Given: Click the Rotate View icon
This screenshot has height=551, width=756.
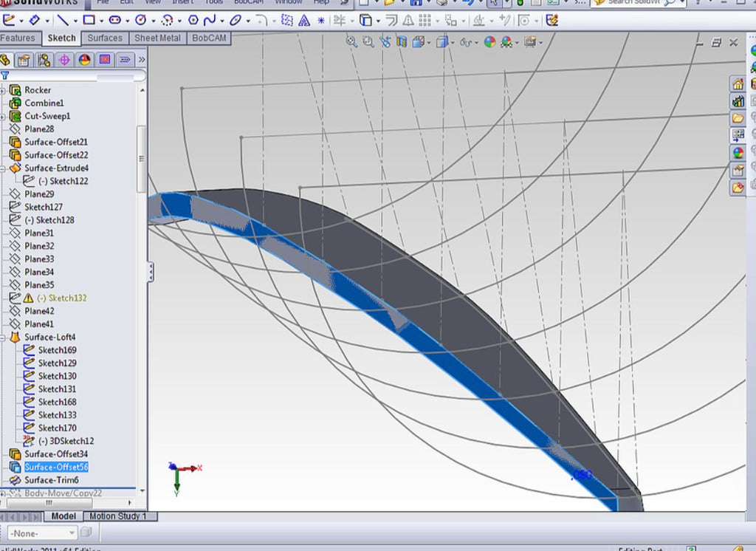Looking at the screenshot, I should [385, 42].
